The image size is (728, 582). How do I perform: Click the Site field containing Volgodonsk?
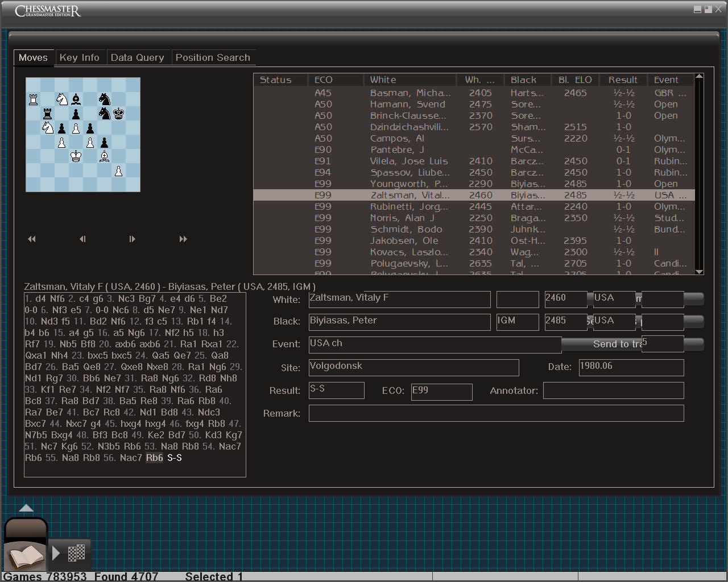tap(413, 367)
